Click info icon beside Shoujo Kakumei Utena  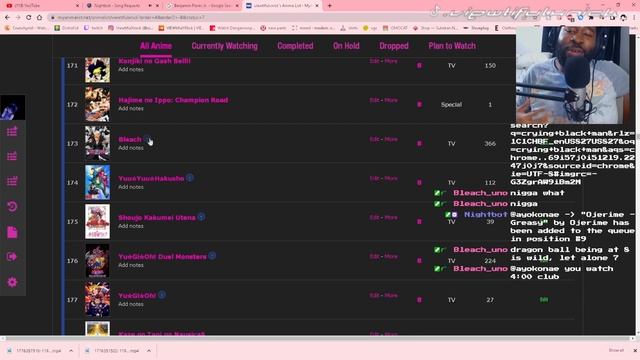click(x=201, y=217)
